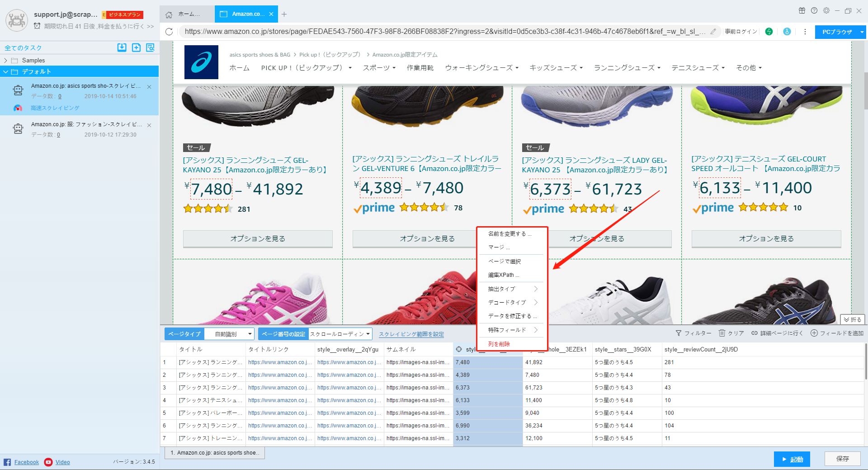Open the PCブラウザ dropdown arrow
The height and width of the screenshot is (470, 868).
[862, 32]
